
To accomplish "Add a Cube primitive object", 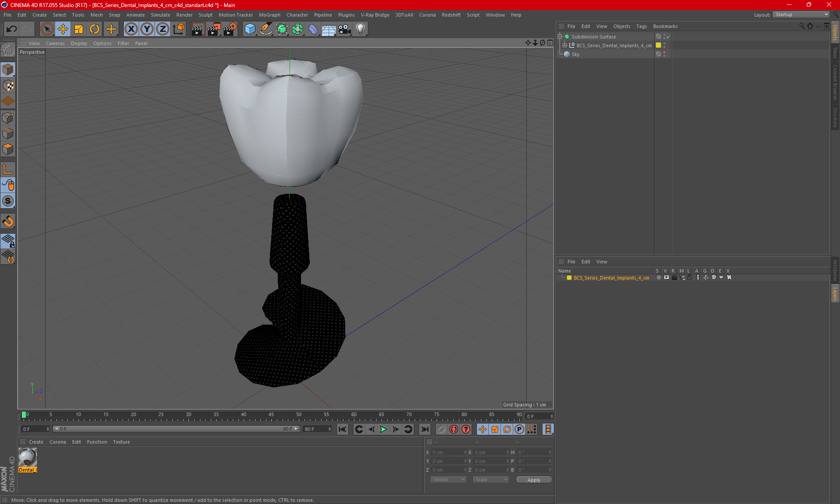I will [250, 29].
